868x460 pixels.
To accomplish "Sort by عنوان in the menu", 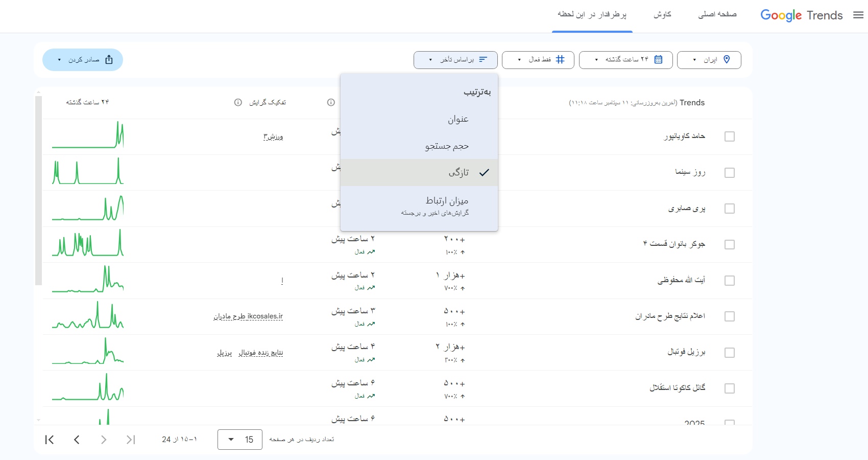I will [x=419, y=119].
